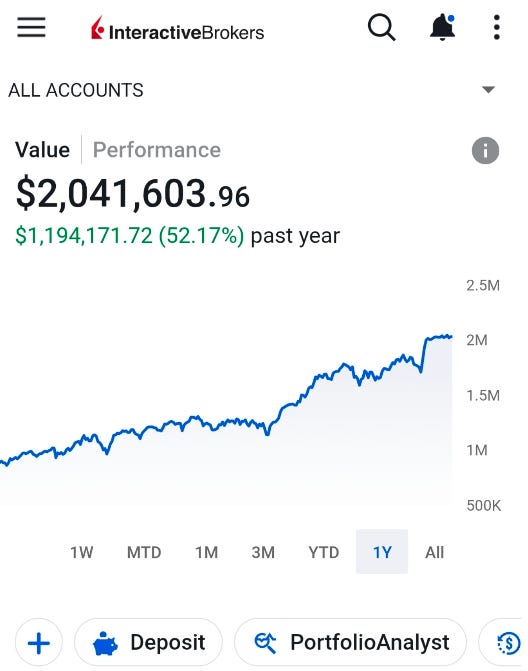Choose the YTD chart period
This screenshot has width=528, height=671.
click(x=323, y=552)
